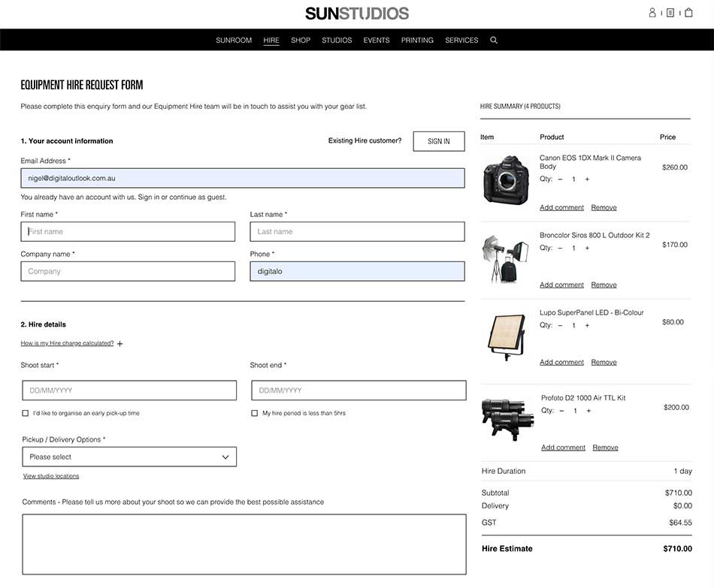Viewport: 714px width, 588px height.
Task: Click the Hire Estimate $710.00 total
Action: [x=678, y=549]
